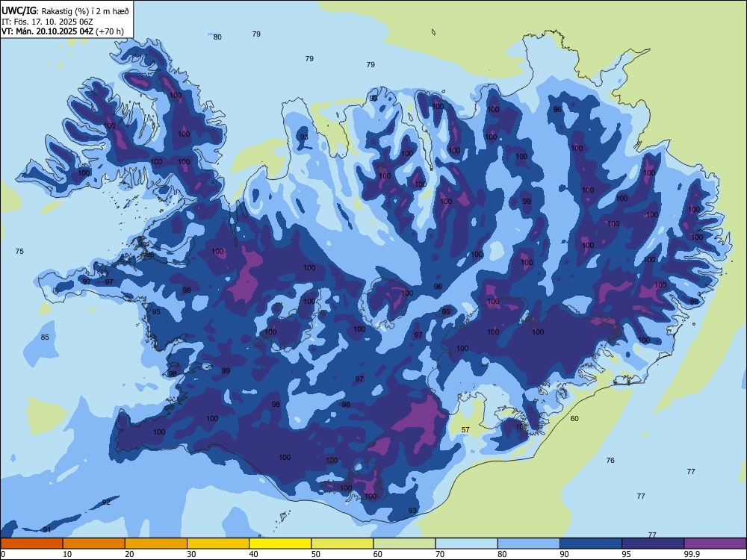Select the 80–90 sky blue legend swatch
Viewport: 747px width, 560px height.
[529, 544]
